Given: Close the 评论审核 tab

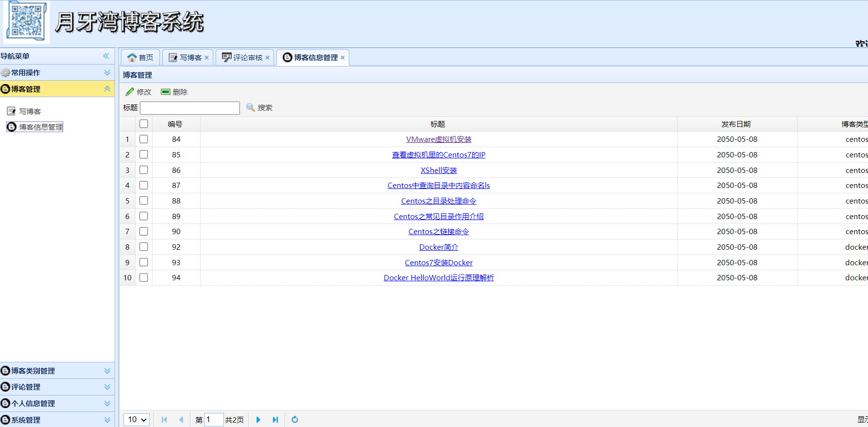Looking at the screenshot, I should pyautogui.click(x=267, y=57).
